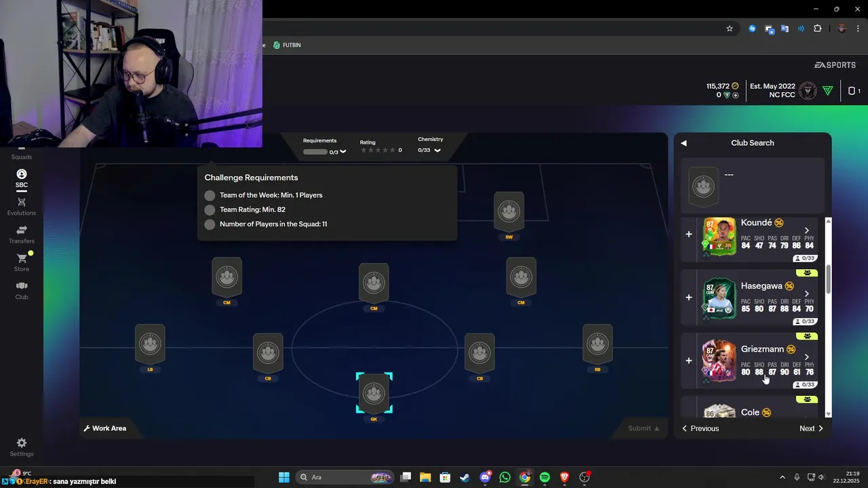Select the left CB slot
The width and height of the screenshot is (868, 488).
point(268,352)
